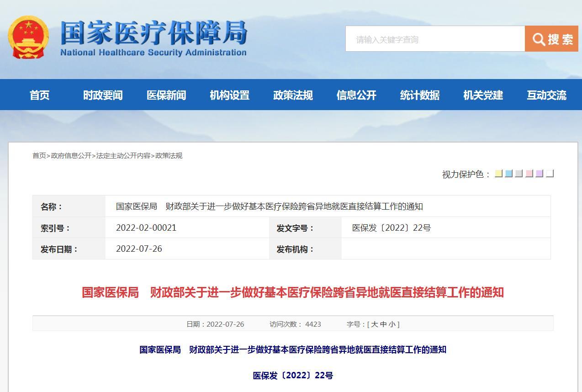Open 统计数据 from the navigation bar
Screen dimensions: 582x392
click(420, 95)
